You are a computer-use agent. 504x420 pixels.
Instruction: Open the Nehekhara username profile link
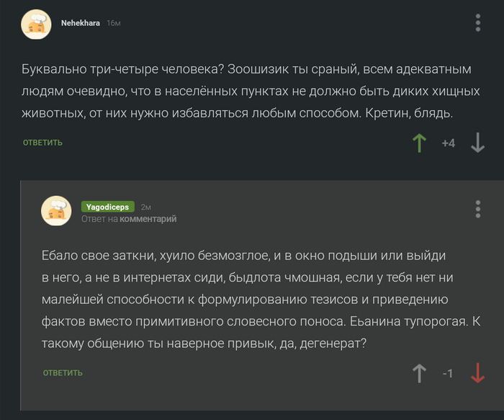[81, 23]
